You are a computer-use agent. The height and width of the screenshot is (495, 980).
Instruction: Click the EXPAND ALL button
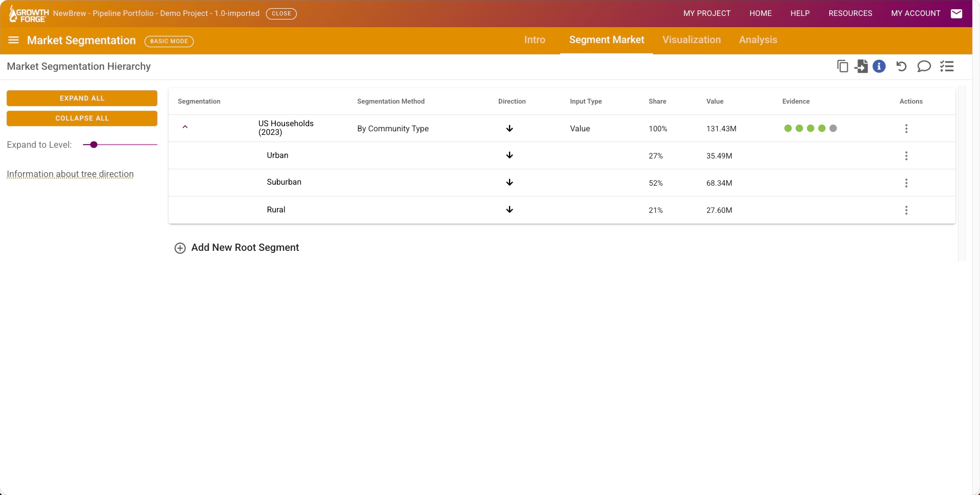click(x=82, y=98)
